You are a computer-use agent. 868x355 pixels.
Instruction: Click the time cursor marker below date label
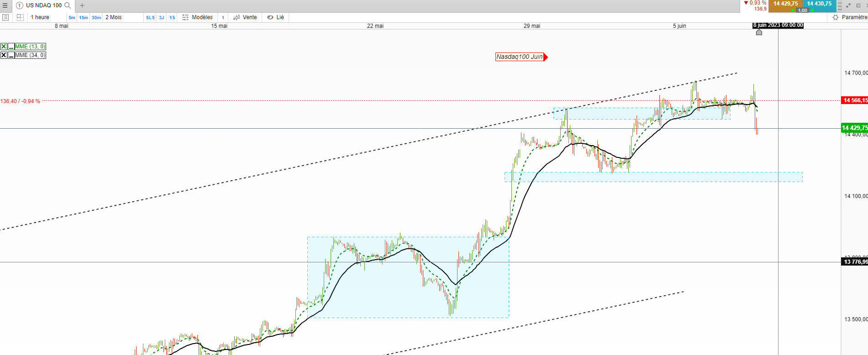pyautogui.click(x=759, y=32)
